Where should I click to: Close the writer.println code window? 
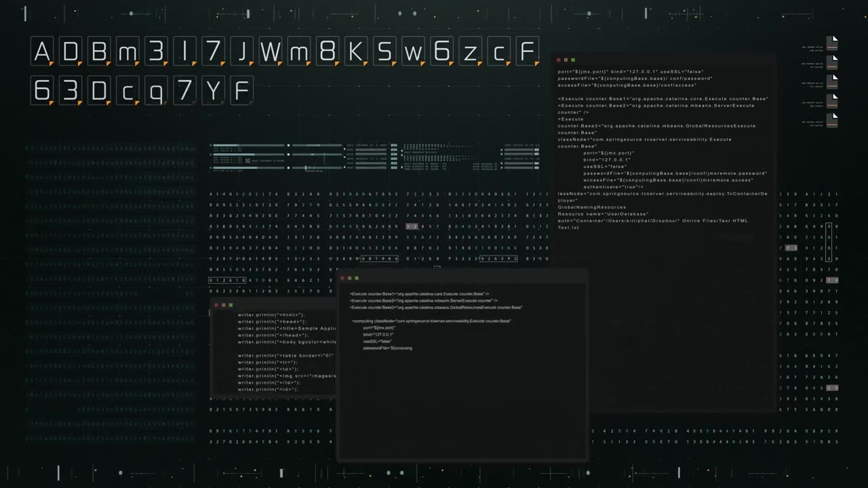216,305
